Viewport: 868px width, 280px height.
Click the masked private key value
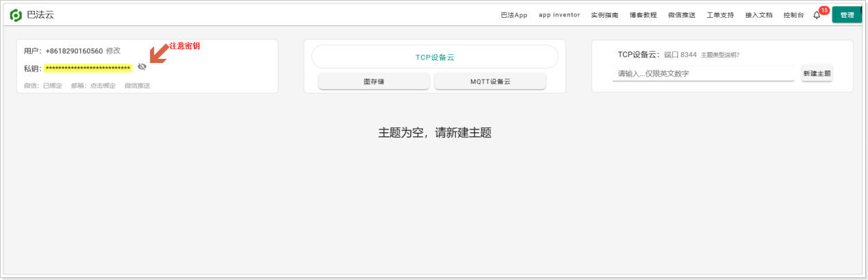[88, 68]
